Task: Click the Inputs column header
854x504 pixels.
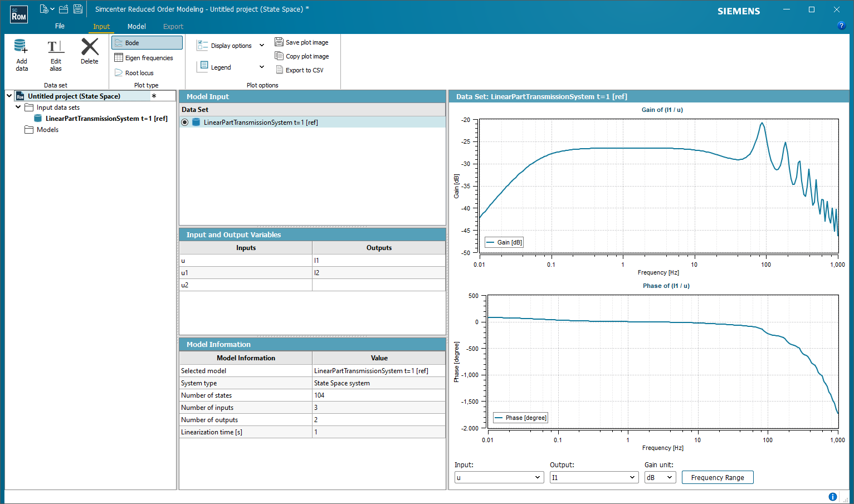Action: [x=246, y=248]
